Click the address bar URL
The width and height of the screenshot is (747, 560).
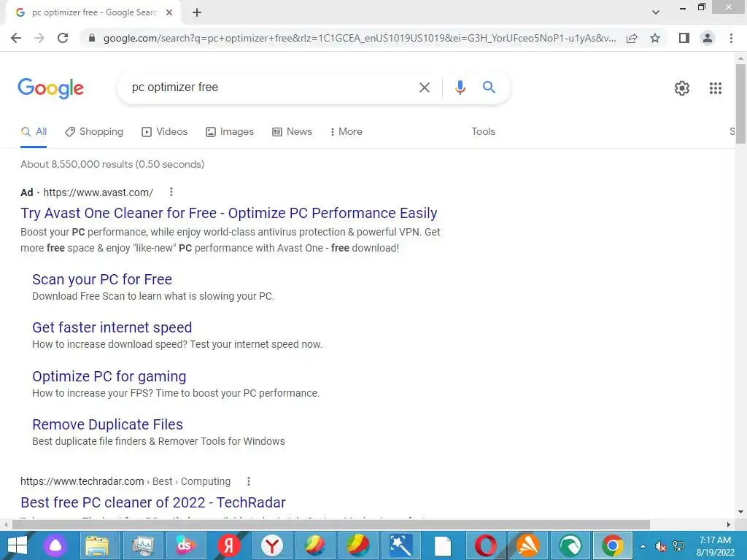tap(359, 38)
